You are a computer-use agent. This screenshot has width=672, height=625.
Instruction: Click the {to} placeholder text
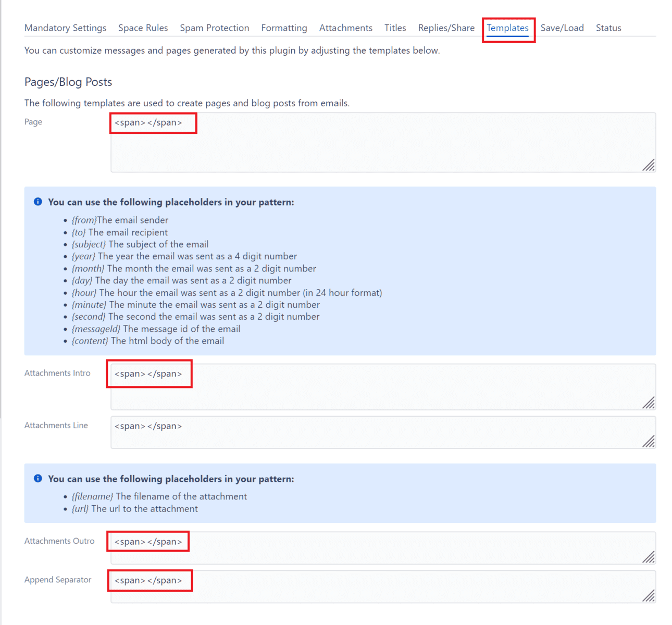(79, 232)
